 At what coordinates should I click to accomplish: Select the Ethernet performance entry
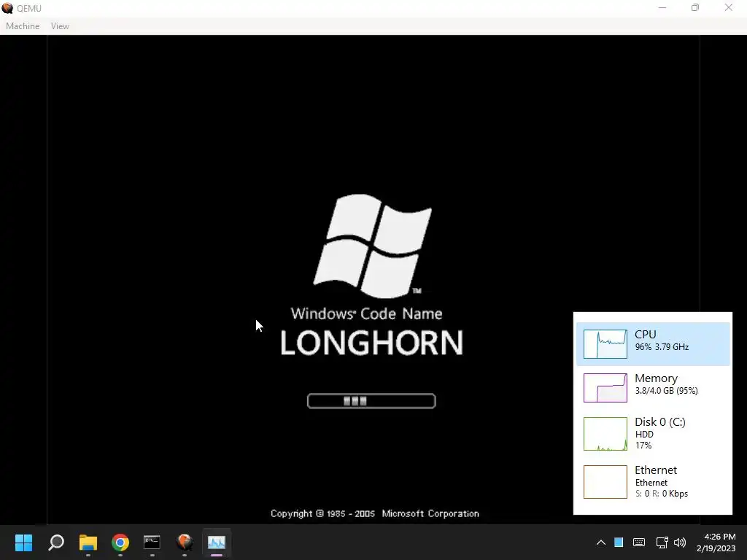pos(653,481)
